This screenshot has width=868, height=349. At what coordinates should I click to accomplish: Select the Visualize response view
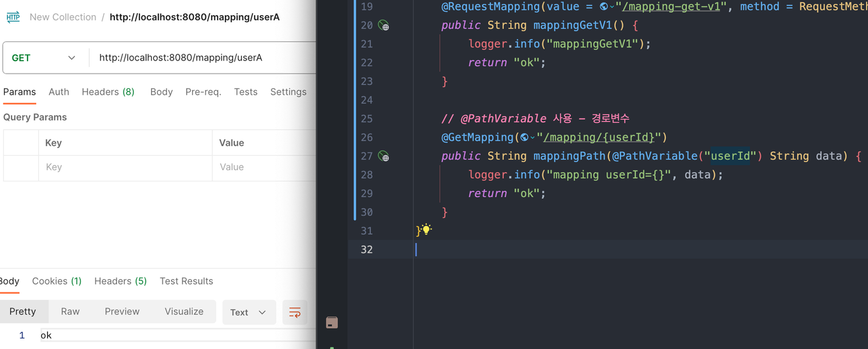pos(184,312)
